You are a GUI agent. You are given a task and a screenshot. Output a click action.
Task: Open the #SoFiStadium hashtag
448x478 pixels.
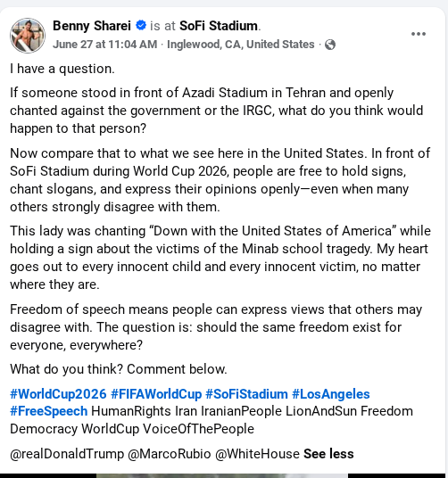pyautogui.click(x=246, y=394)
